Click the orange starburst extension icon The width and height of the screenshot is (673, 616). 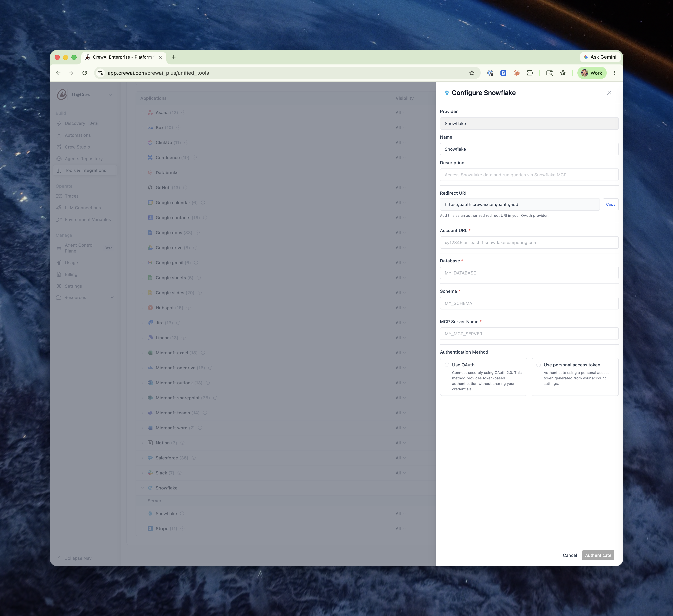(516, 73)
